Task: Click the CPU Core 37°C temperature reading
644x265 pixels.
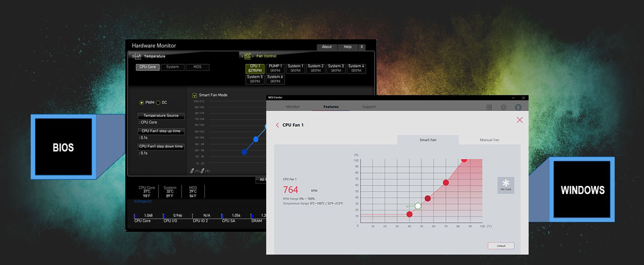Action: click(147, 191)
